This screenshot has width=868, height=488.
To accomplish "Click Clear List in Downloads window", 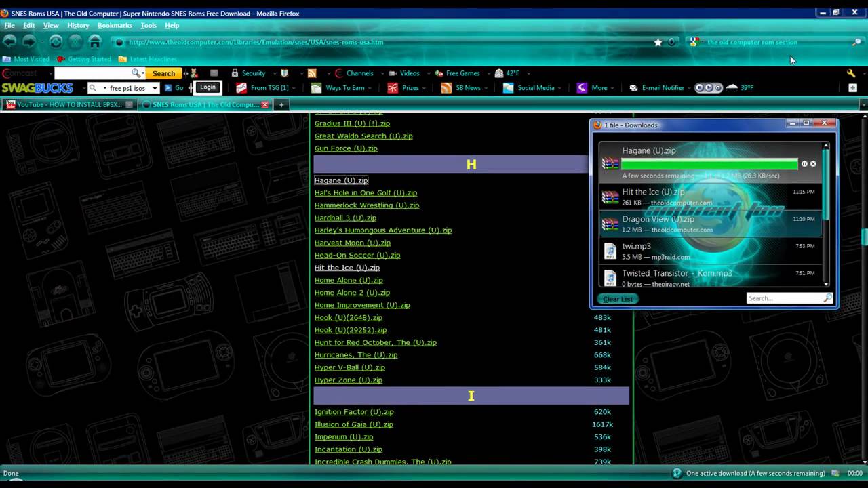I will click(x=617, y=299).
